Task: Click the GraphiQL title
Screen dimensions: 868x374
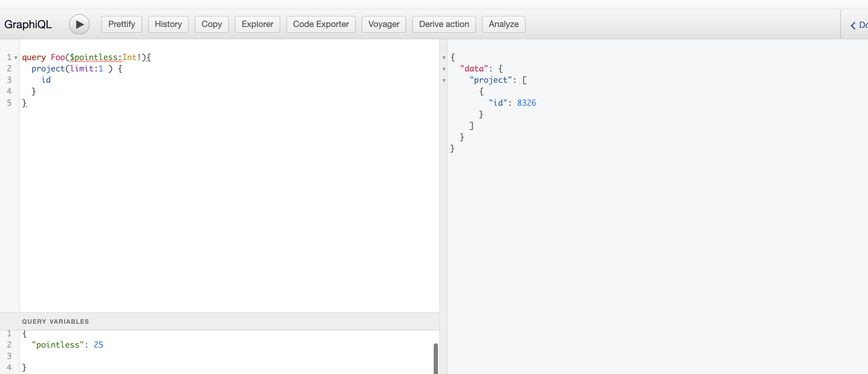Action: [x=28, y=24]
